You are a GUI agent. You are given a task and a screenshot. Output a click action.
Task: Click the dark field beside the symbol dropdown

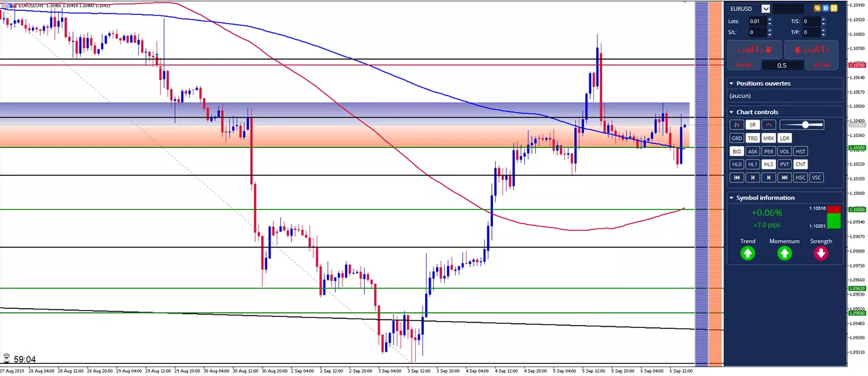point(789,9)
